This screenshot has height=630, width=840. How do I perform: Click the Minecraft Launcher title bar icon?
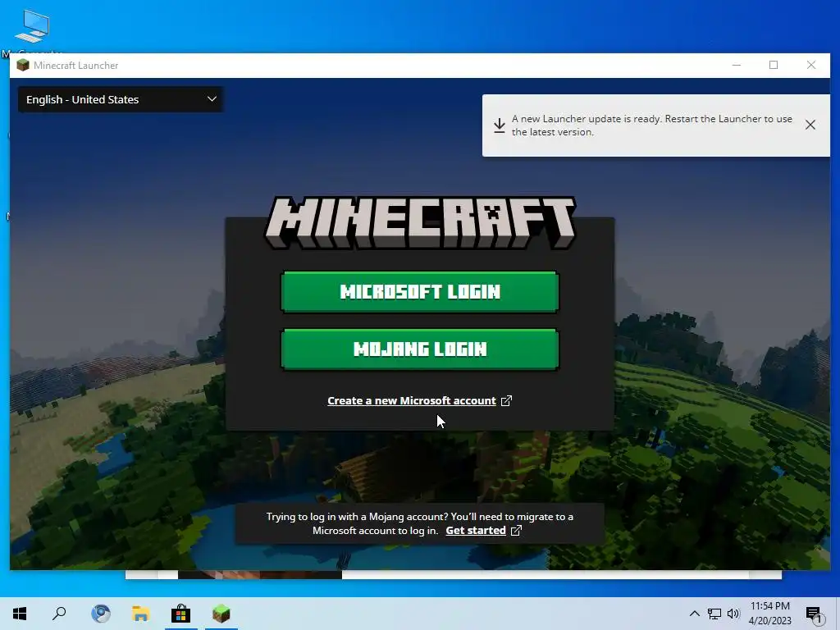coord(22,66)
